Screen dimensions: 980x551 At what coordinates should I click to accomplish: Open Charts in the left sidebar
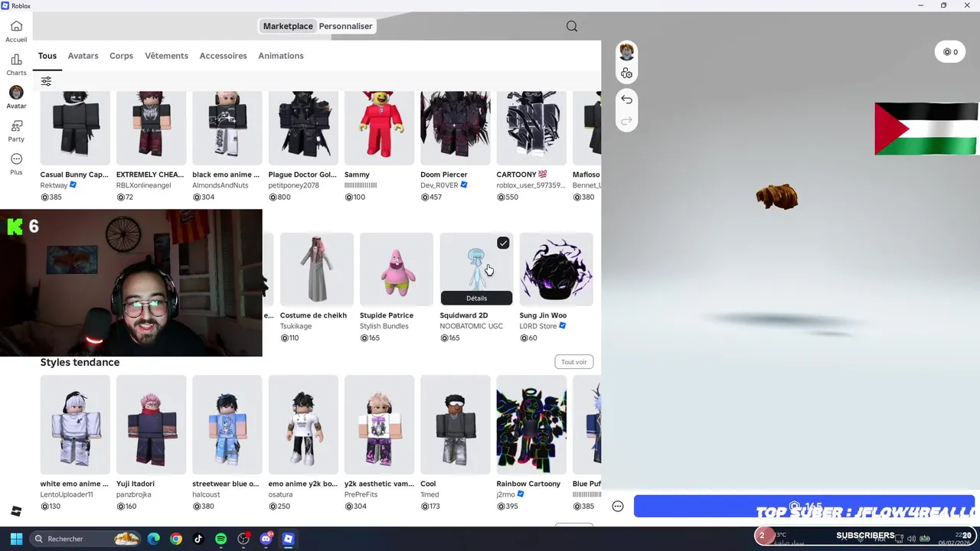[x=16, y=65]
